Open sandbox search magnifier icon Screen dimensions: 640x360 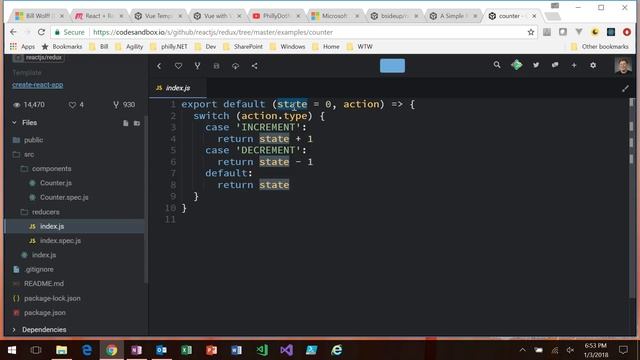(497, 65)
